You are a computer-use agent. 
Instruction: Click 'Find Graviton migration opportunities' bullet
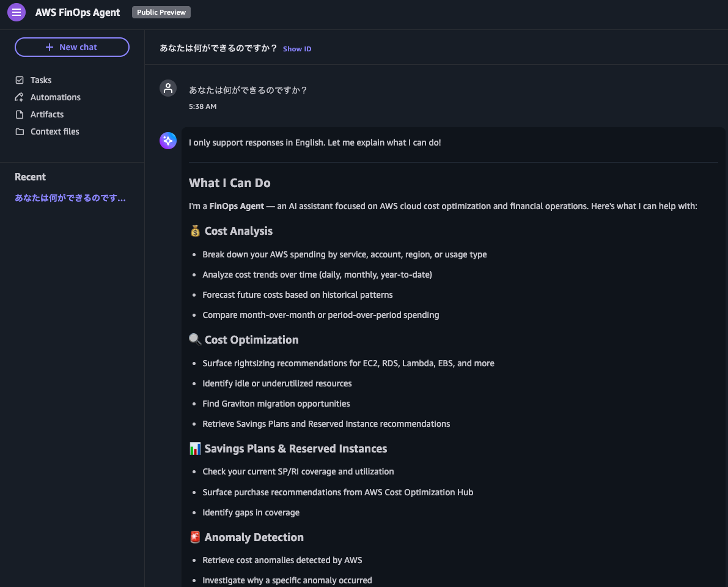[x=276, y=404]
